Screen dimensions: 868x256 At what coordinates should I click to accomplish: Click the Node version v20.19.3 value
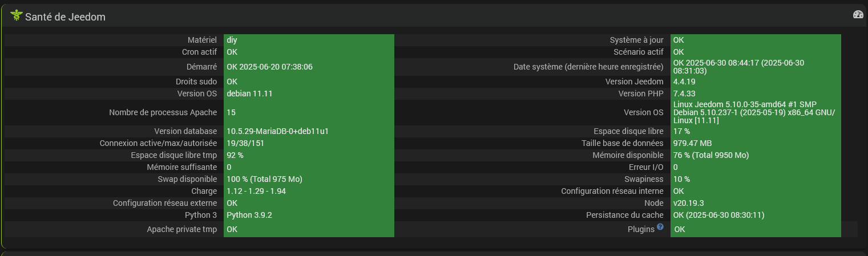click(x=688, y=203)
